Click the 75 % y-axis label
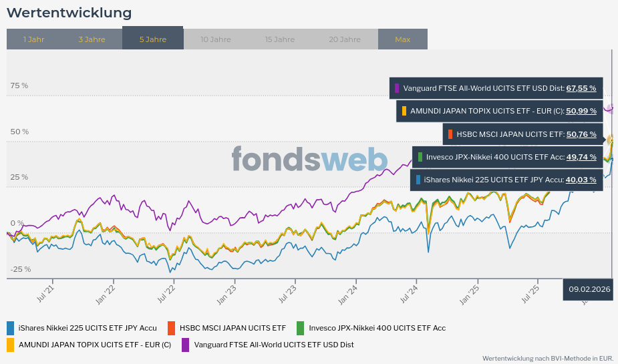Screen dimensions: 618x364 coord(19,86)
